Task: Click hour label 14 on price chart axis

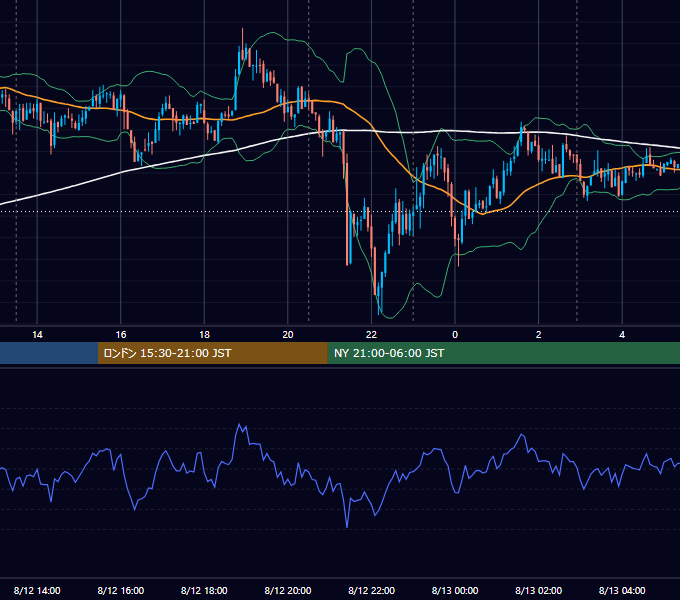Action: click(37, 335)
